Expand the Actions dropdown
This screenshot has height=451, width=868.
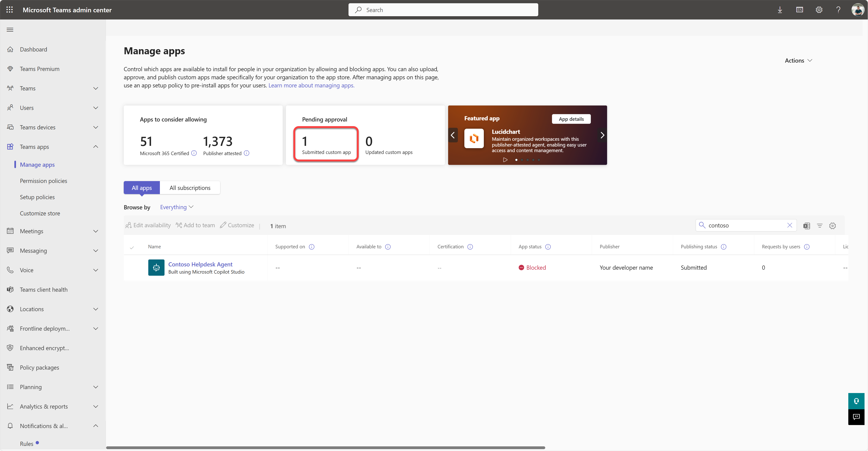pos(798,60)
